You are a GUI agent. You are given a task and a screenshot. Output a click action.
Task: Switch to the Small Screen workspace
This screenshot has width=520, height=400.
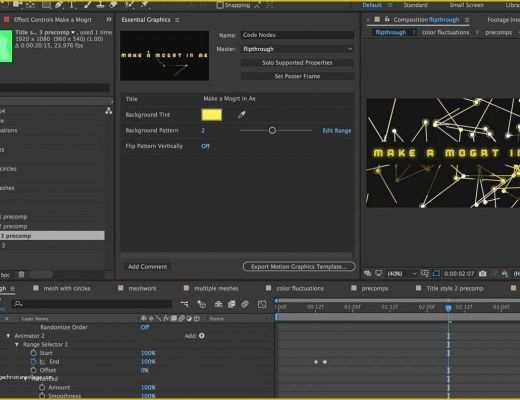[467, 5]
